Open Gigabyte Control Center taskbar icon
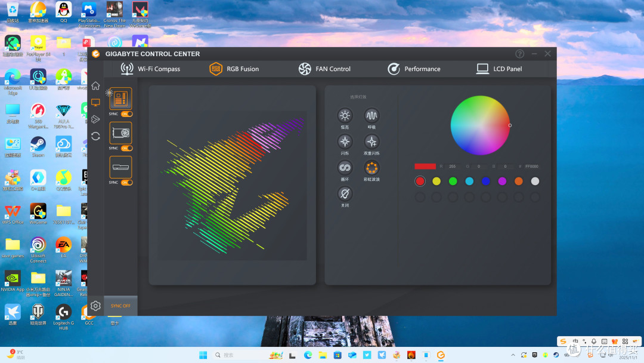Viewport: 644px width, 363px height. tap(441, 355)
